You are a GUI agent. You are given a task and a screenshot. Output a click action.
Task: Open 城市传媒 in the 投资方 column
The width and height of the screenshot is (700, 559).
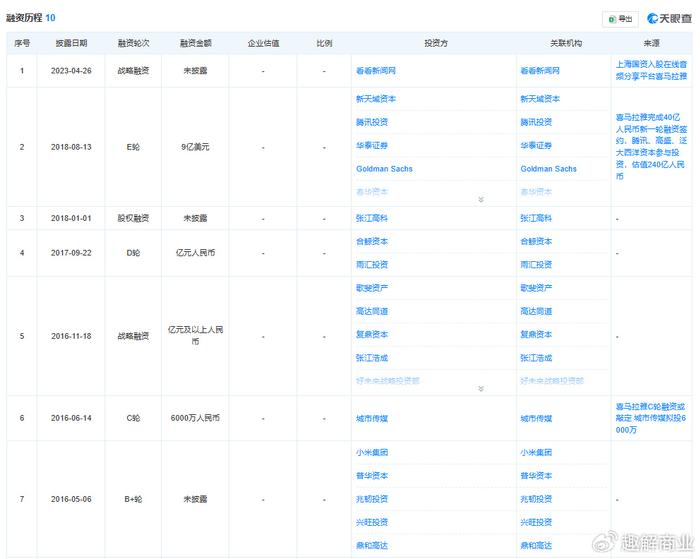click(x=372, y=418)
